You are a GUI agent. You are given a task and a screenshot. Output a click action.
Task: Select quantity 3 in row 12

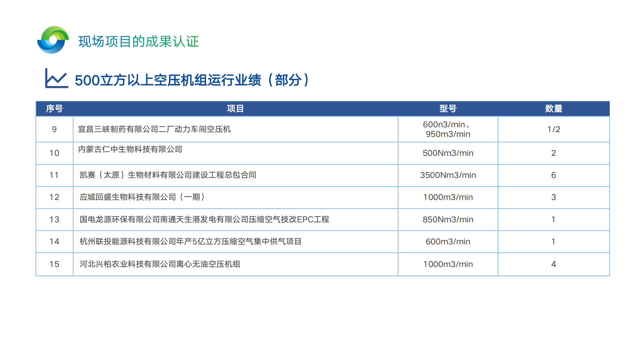tap(554, 197)
